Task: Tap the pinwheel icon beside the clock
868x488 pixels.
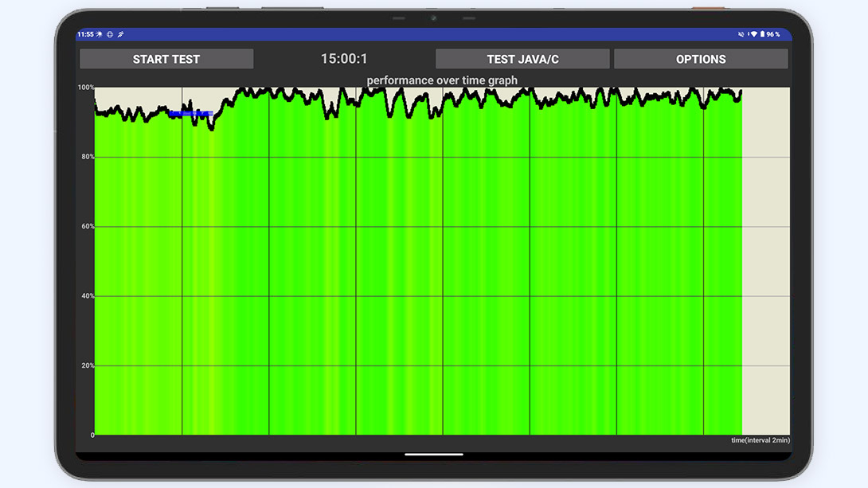Action: [99, 34]
